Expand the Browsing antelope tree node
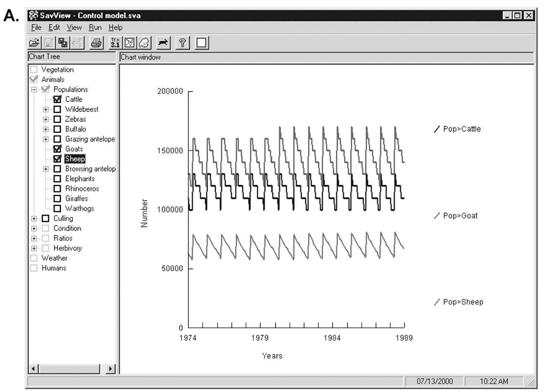 [x=46, y=169]
